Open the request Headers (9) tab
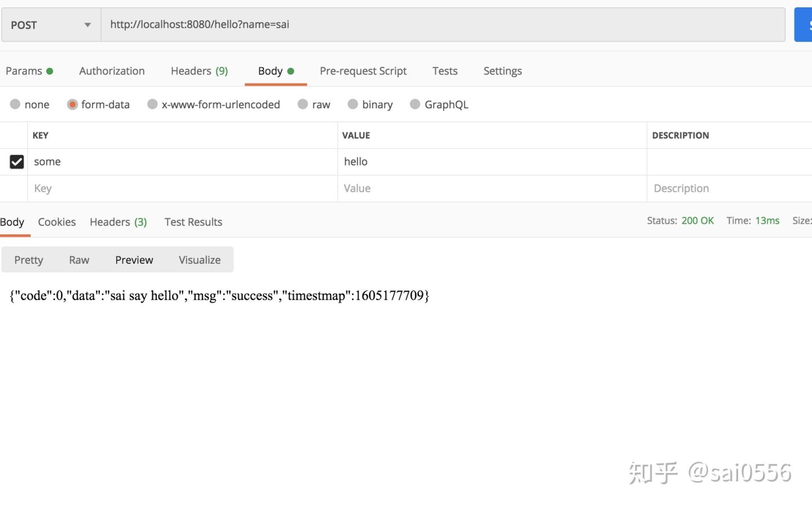This screenshot has width=812, height=505. pyautogui.click(x=199, y=71)
